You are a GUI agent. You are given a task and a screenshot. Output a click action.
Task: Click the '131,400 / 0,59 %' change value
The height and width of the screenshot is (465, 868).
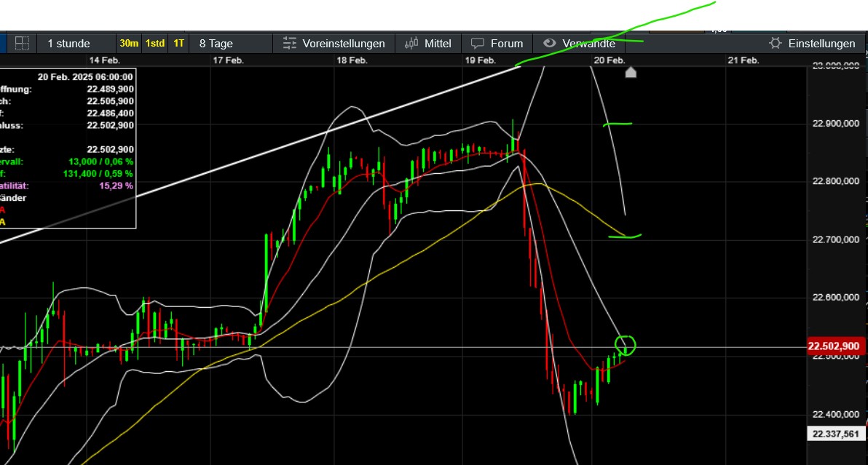point(98,174)
